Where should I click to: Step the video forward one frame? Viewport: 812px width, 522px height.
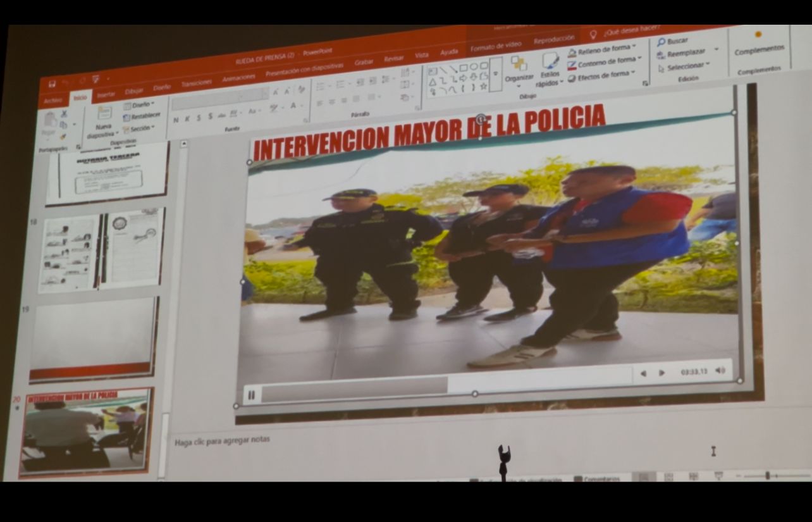click(661, 373)
